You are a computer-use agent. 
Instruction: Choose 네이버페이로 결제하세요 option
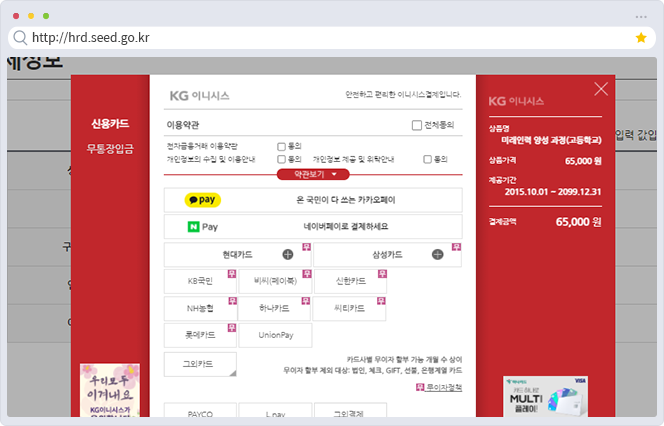point(313,227)
